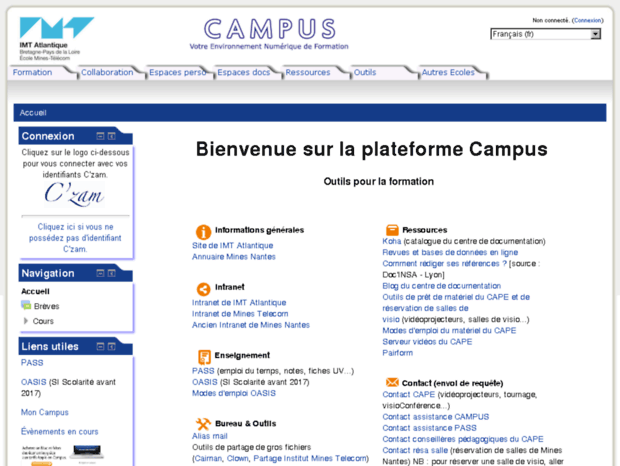This screenshot has height=466, width=620.
Task: Open Koha catalogue link
Action: pos(391,241)
